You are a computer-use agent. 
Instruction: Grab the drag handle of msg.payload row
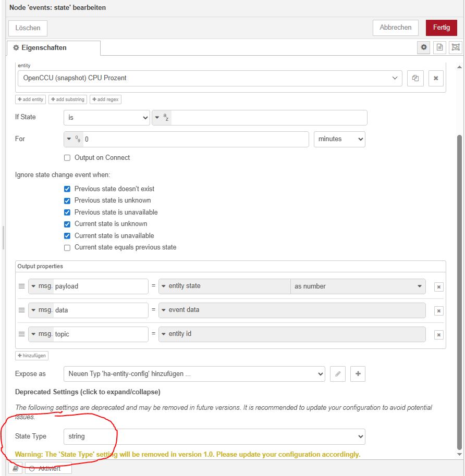[21, 286]
